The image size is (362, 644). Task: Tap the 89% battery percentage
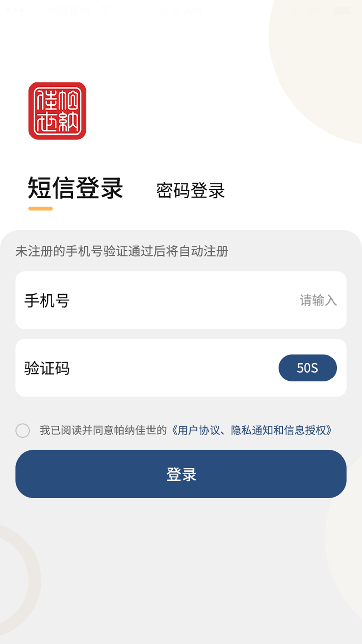(318, 10)
